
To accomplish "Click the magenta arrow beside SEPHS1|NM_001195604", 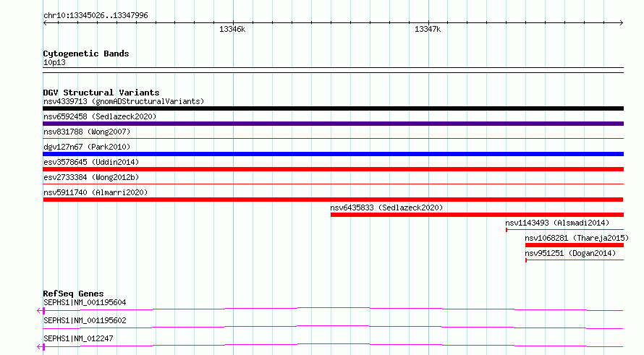I will [41, 311].
